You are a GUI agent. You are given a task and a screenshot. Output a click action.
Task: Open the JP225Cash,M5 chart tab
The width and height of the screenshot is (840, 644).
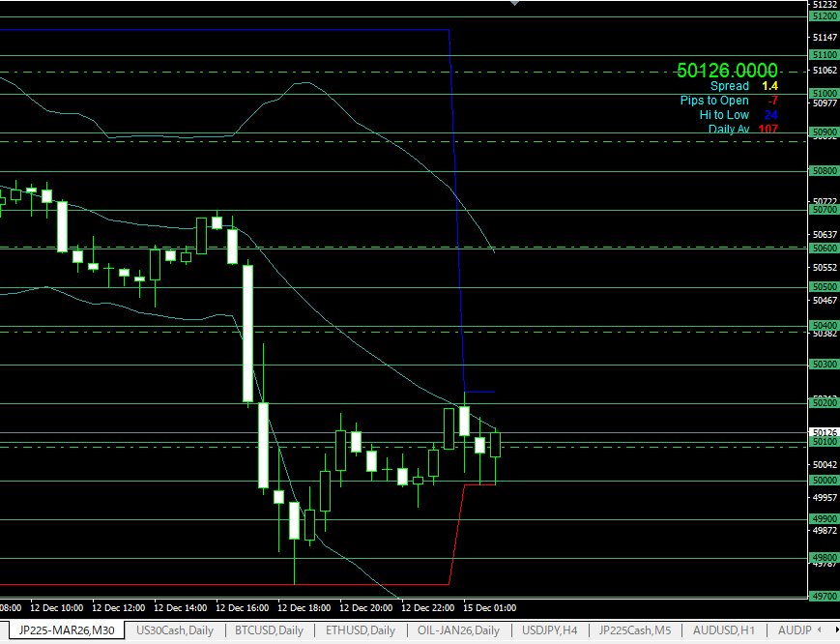635,630
